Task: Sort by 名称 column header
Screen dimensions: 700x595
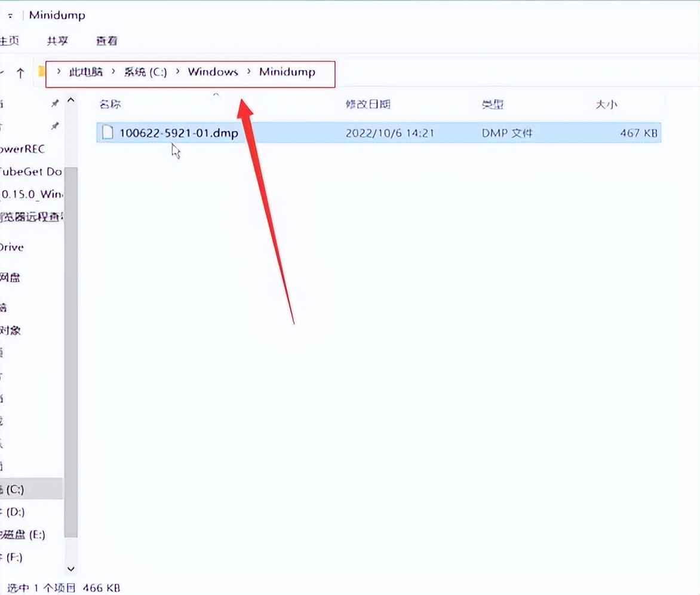Action: 110,105
